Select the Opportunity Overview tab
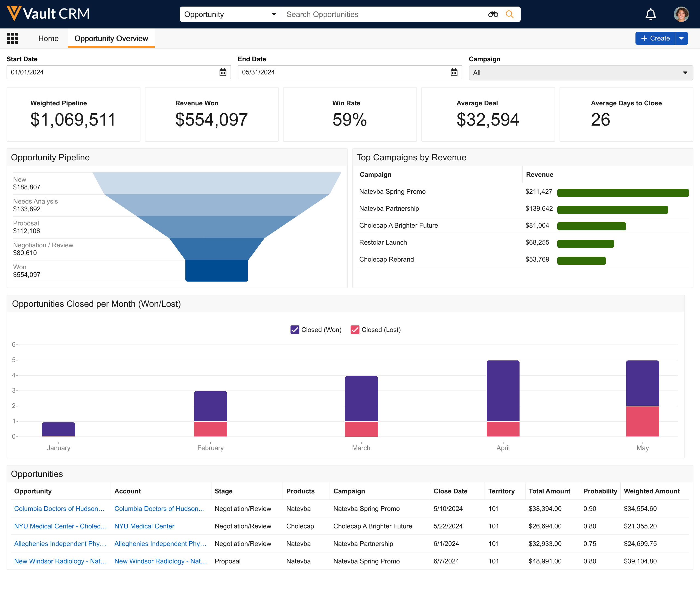 point(111,39)
